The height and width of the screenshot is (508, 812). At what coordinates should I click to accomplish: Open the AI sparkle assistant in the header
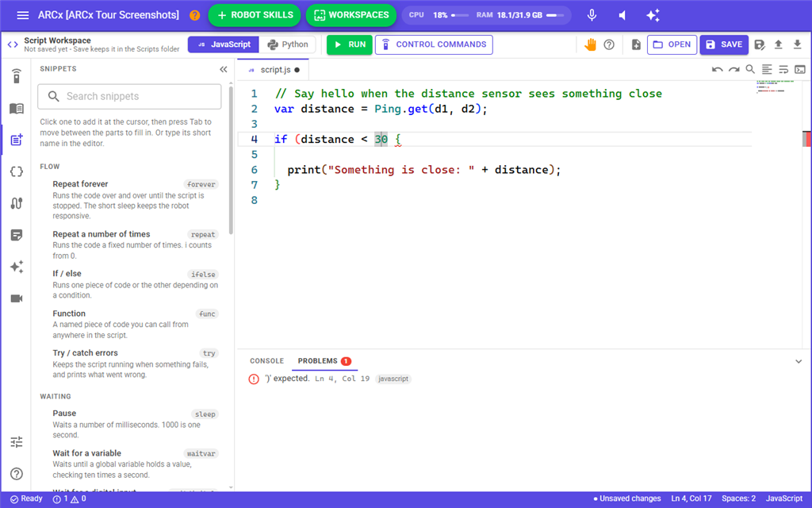click(x=653, y=15)
